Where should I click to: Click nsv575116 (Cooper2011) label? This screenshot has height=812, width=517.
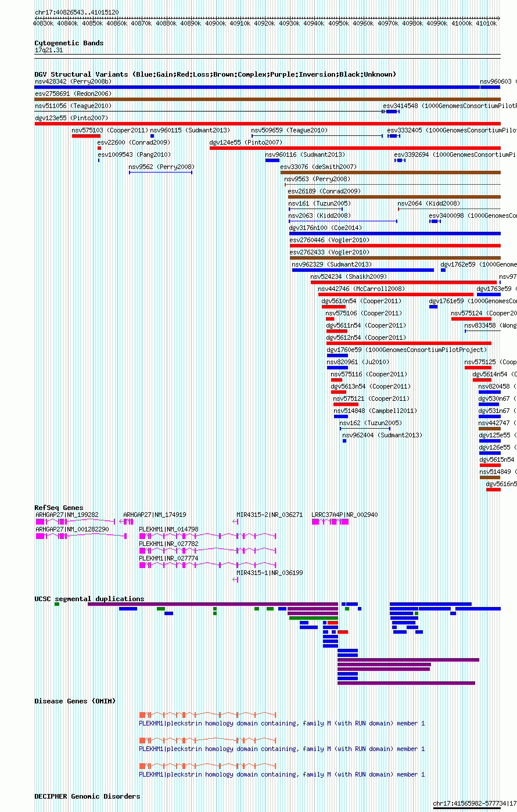[x=369, y=375]
